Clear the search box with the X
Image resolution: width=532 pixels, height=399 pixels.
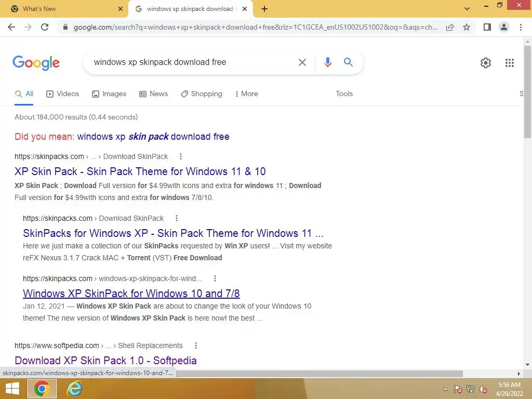(302, 62)
